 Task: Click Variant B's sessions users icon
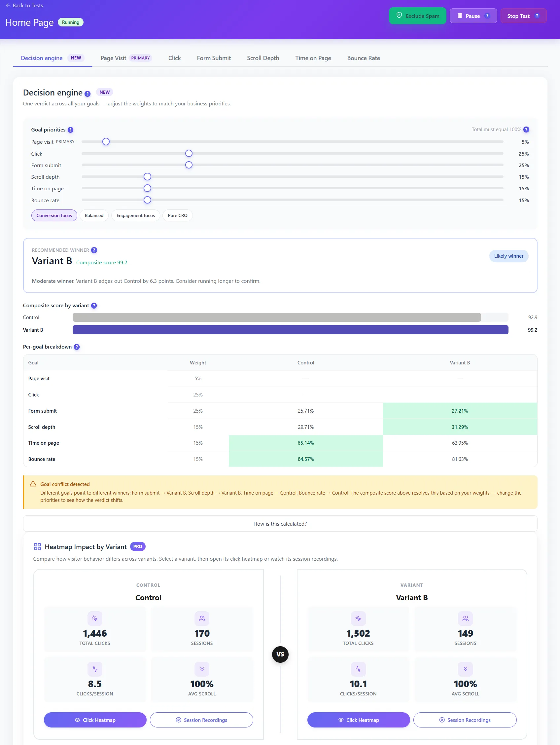pos(466,618)
